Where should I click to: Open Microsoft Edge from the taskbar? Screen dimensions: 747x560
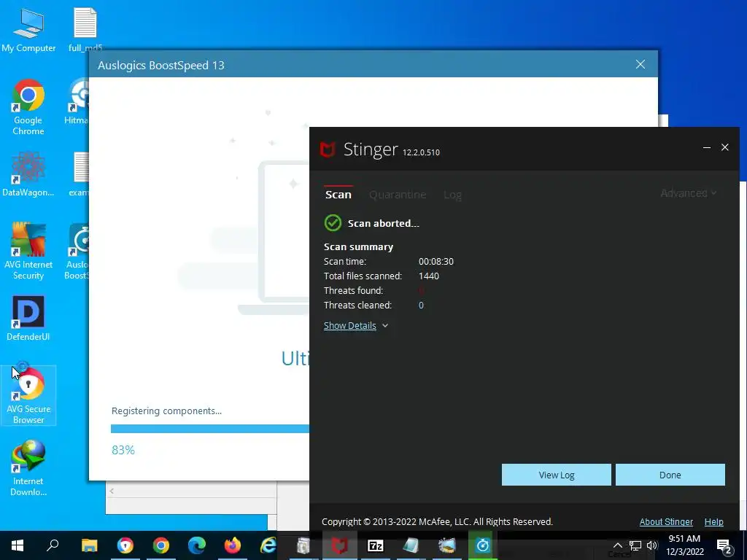point(197,545)
